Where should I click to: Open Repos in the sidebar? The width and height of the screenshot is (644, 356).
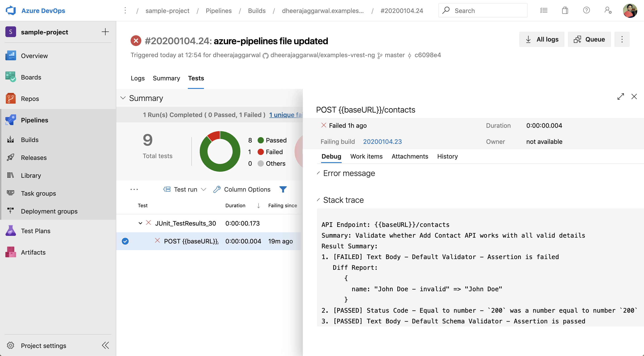[x=58, y=99]
